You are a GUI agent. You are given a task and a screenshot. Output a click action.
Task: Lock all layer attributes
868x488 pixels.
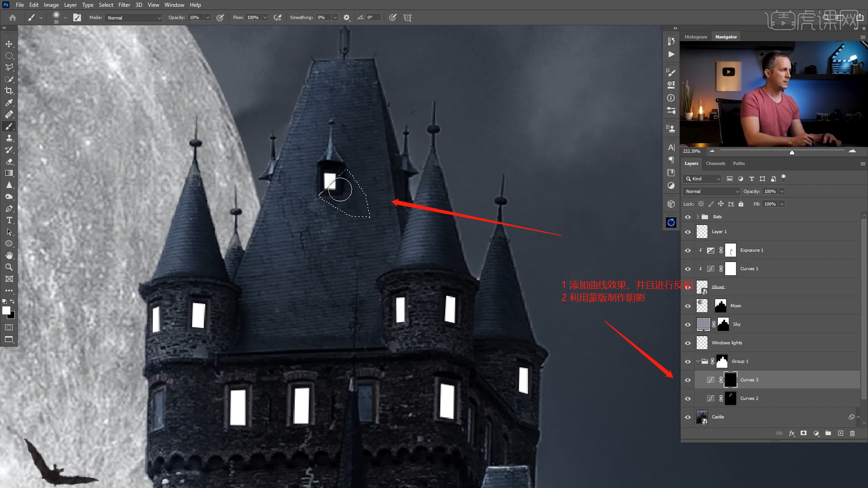(741, 204)
